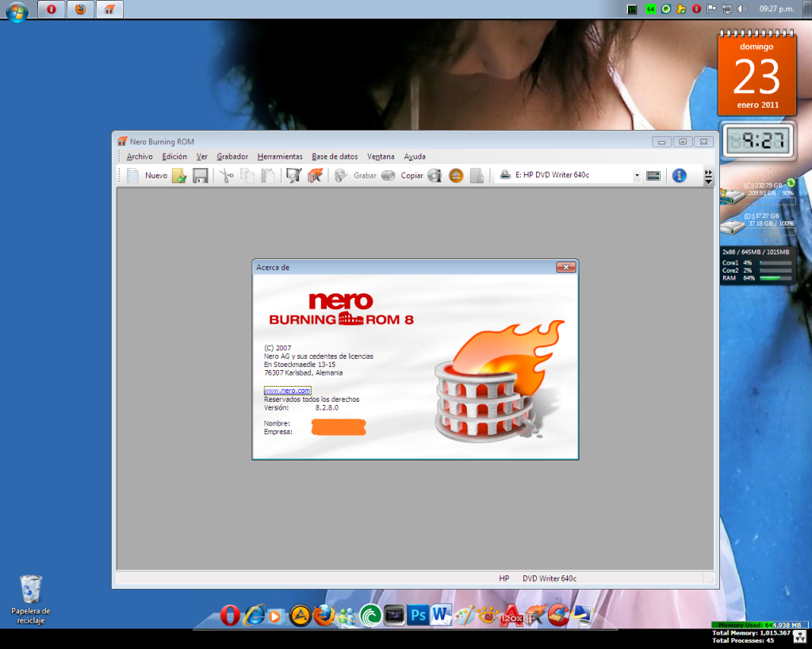Viewport: 812px width, 649px height.
Task: Show disc info with the disc icon
Action: click(435, 175)
